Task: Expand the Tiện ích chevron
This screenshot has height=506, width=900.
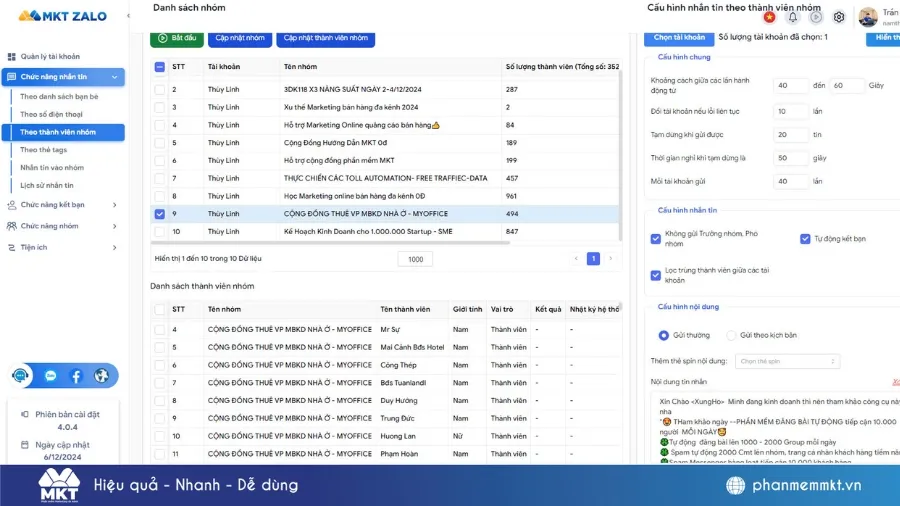Action: click(114, 247)
